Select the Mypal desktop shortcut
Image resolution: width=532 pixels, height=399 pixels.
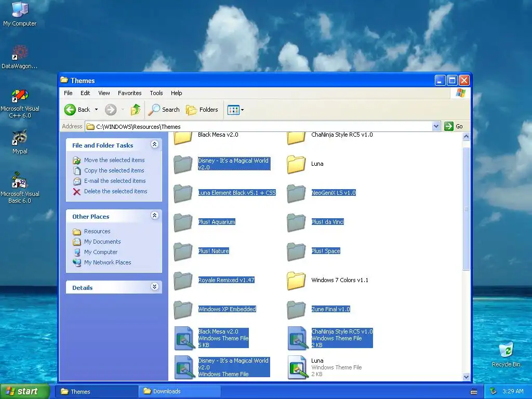tap(20, 142)
